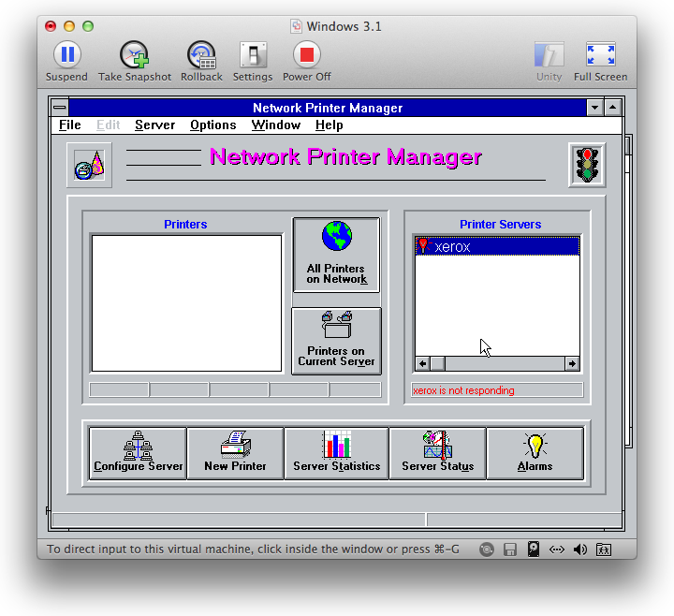
Task: Click the minimize down-arrow on title bar
Action: point(595,108)
